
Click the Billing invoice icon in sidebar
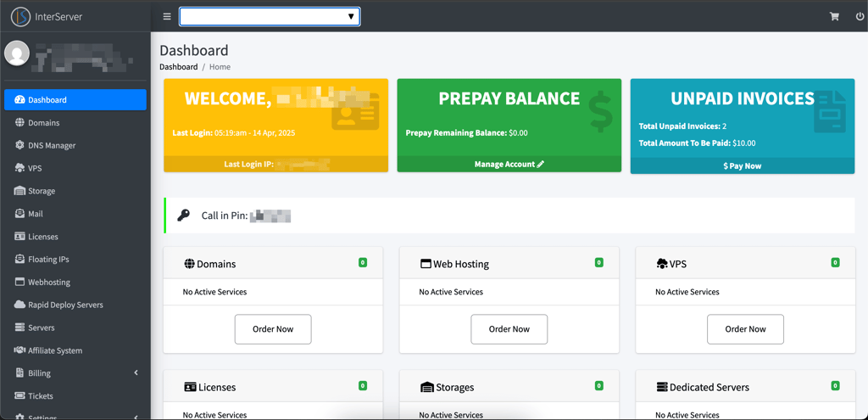(x=19, y=372)
